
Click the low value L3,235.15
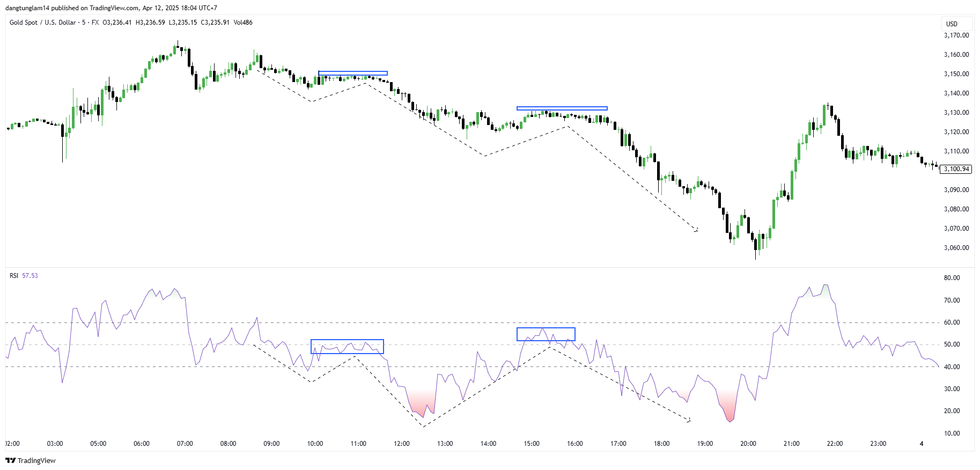(183, 23)
